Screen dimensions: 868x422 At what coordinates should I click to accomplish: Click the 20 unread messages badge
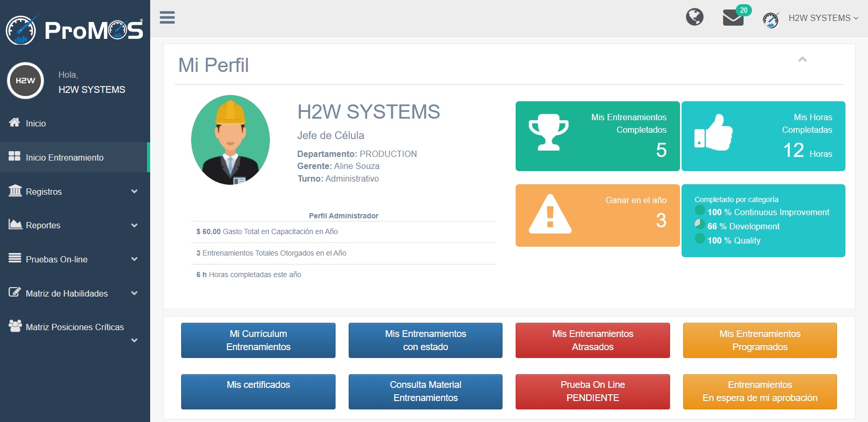pyautogui.click(x=744, y=10)
